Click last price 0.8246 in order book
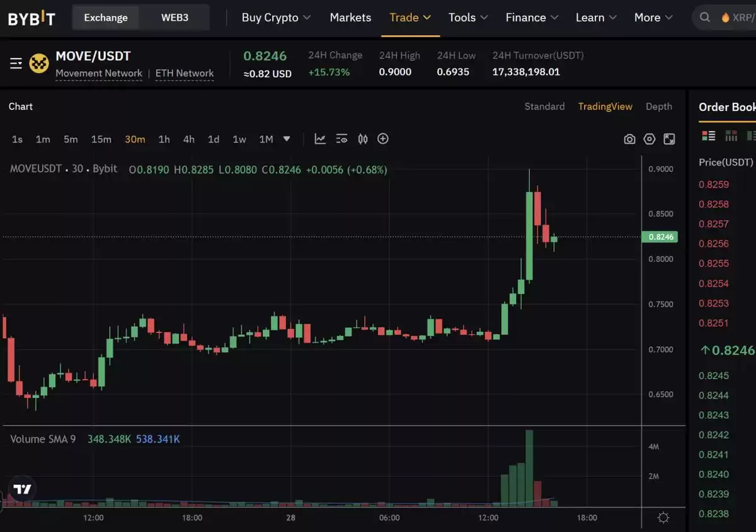756x532 pixels. click(728, 350)
